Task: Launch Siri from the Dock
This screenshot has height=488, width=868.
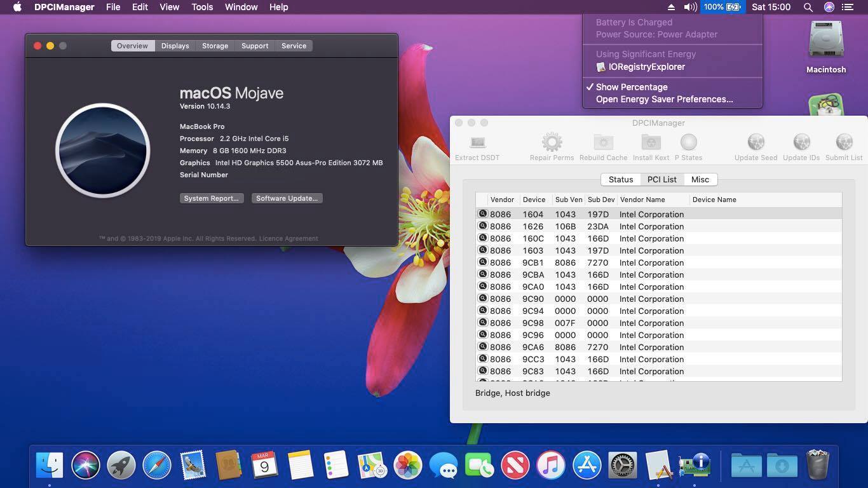Action: tap(85, 466)
